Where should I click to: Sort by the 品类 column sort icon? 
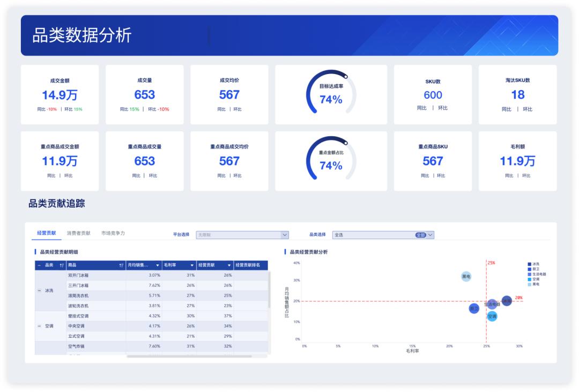pos(62,265)
